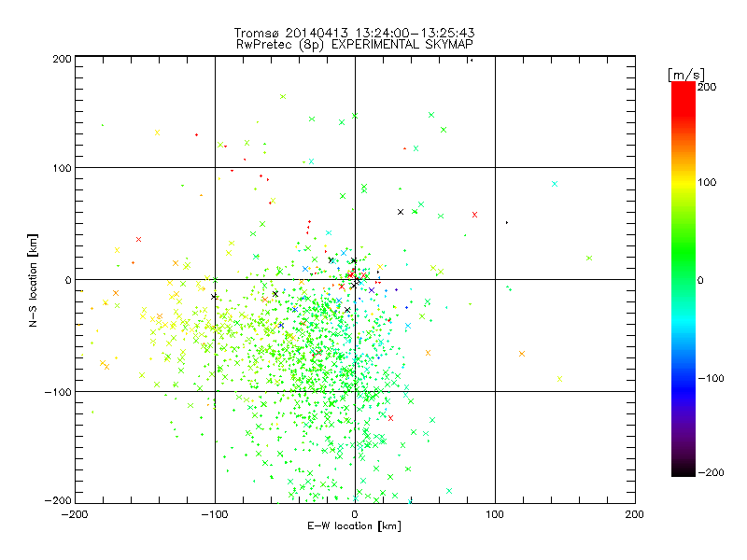Click the subtitle 'RwPretec (8p) EXPERIMENTAL SKYMAP'

tap(355, 45)
